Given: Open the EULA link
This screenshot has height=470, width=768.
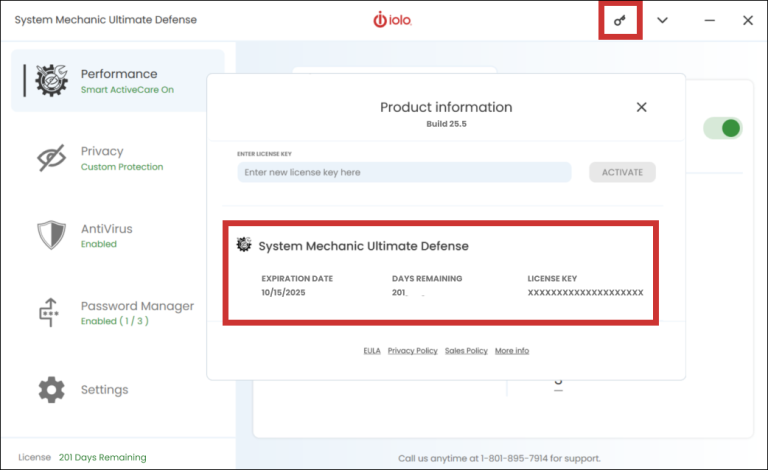Looking at the screenshot, I should [371, 351].
